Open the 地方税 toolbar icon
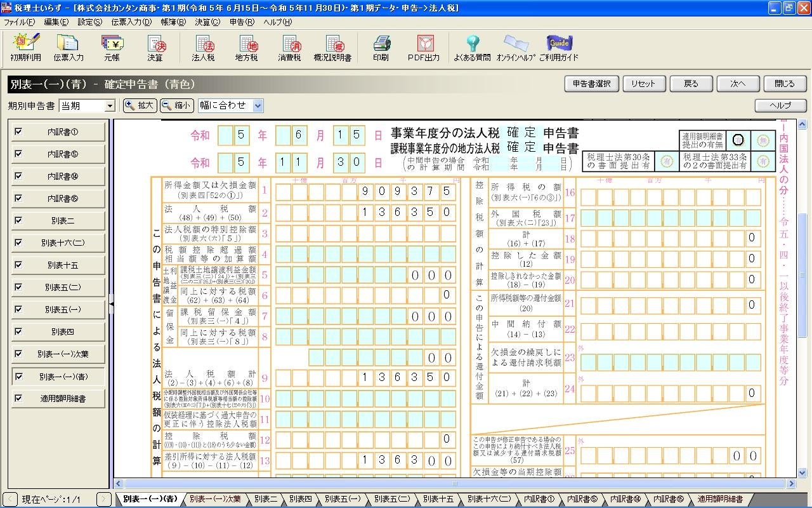This screenshot has width=812, height=508. [246, 48]
